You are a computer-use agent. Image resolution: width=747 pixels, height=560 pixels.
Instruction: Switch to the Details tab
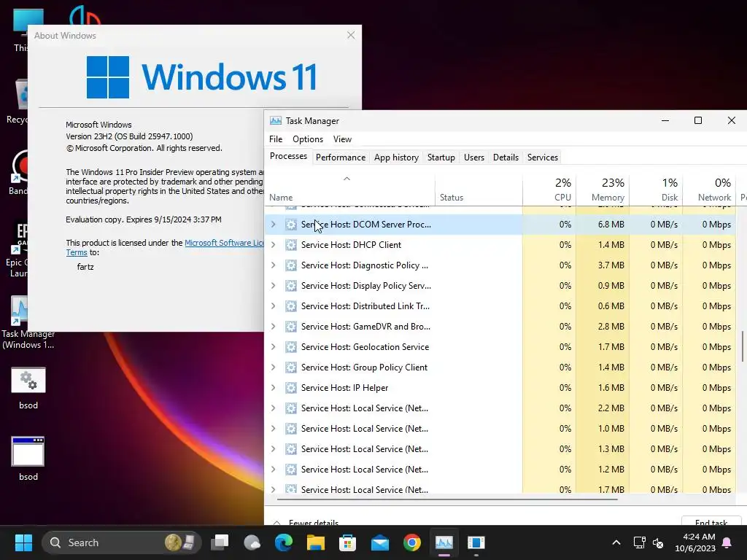[506, 157]
